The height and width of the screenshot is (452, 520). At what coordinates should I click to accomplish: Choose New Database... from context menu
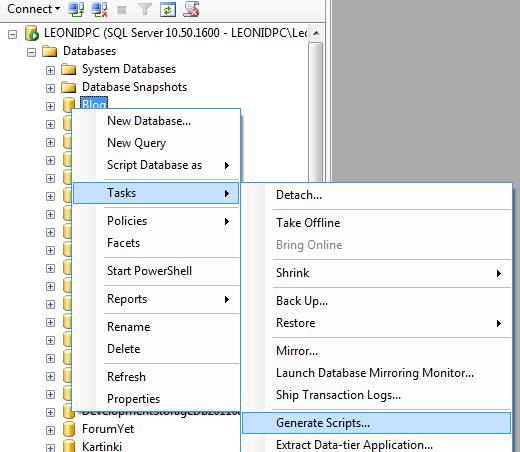tap(156, 121)
